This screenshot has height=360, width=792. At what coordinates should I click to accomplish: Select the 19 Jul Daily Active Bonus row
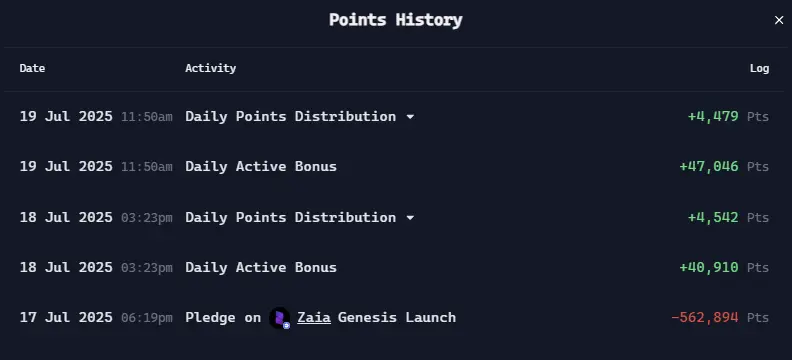(x=394, y=167)
